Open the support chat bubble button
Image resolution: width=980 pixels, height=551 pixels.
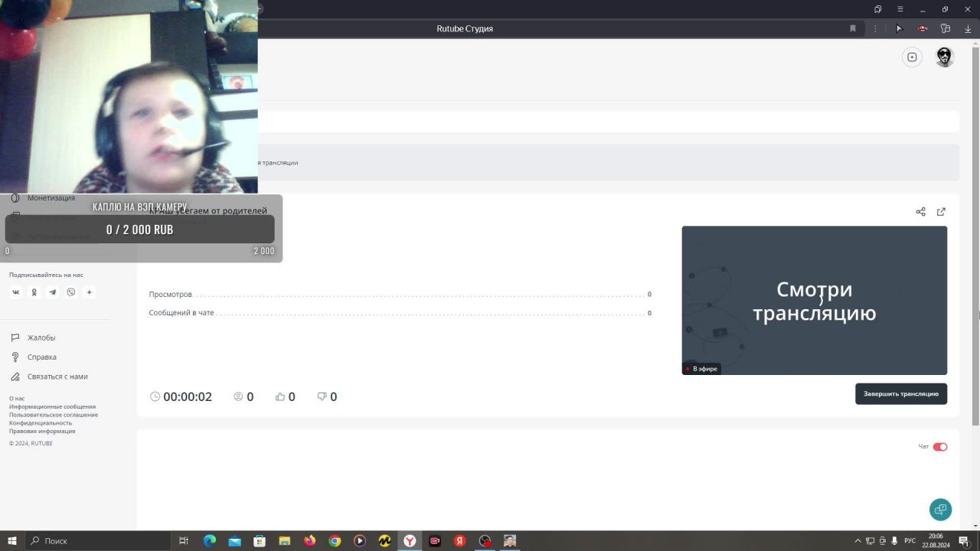pyautogui.click(x=940, y=509)
